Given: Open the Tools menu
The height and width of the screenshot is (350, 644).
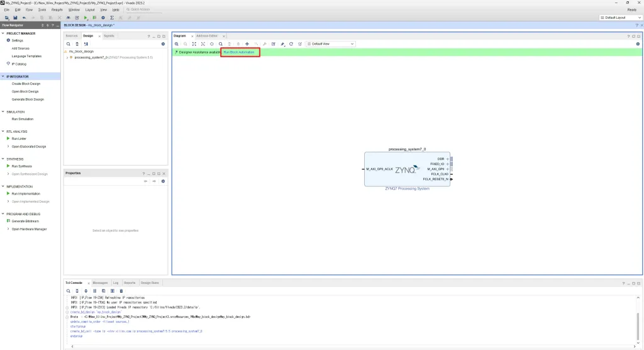Looking at the screenshot, I should (42, 9).
